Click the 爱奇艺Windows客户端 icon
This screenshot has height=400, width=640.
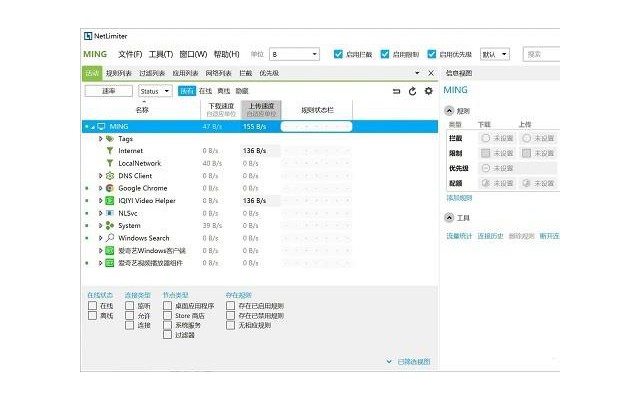[x=109, y=250]
